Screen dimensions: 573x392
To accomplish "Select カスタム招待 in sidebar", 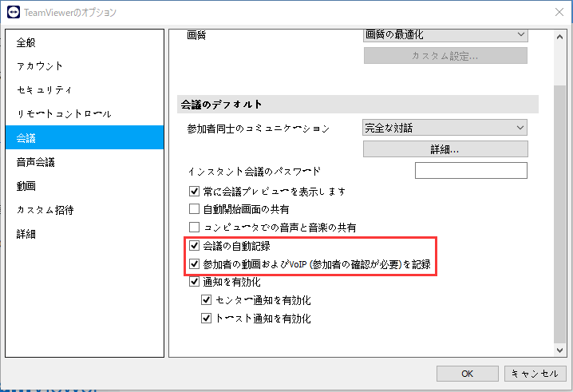I will [x=85, y=210].
